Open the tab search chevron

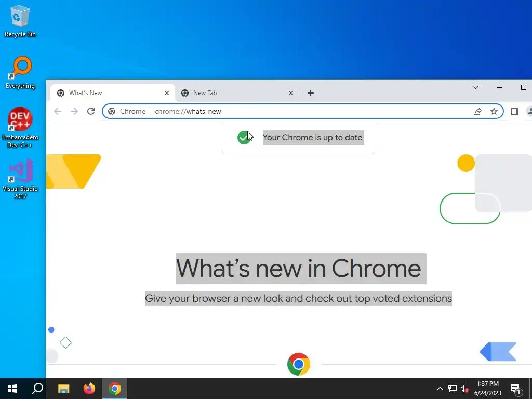[x=476, y=87]
